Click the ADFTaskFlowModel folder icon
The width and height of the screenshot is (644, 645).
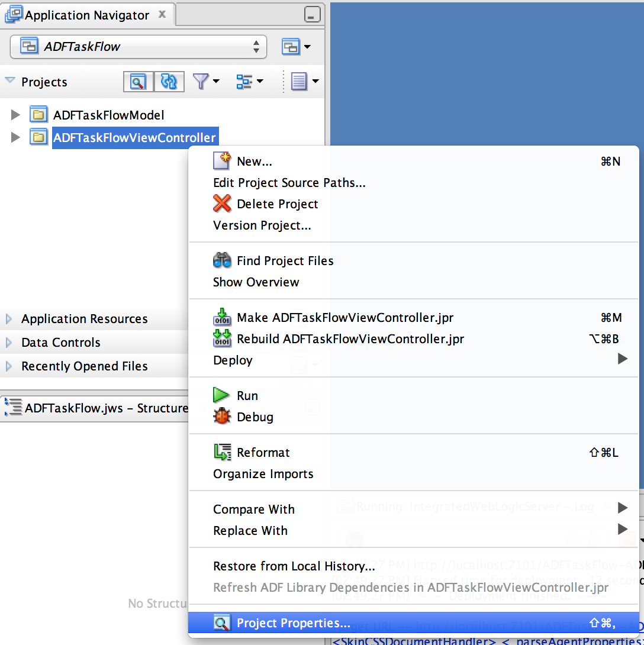(x=38, y=115)
